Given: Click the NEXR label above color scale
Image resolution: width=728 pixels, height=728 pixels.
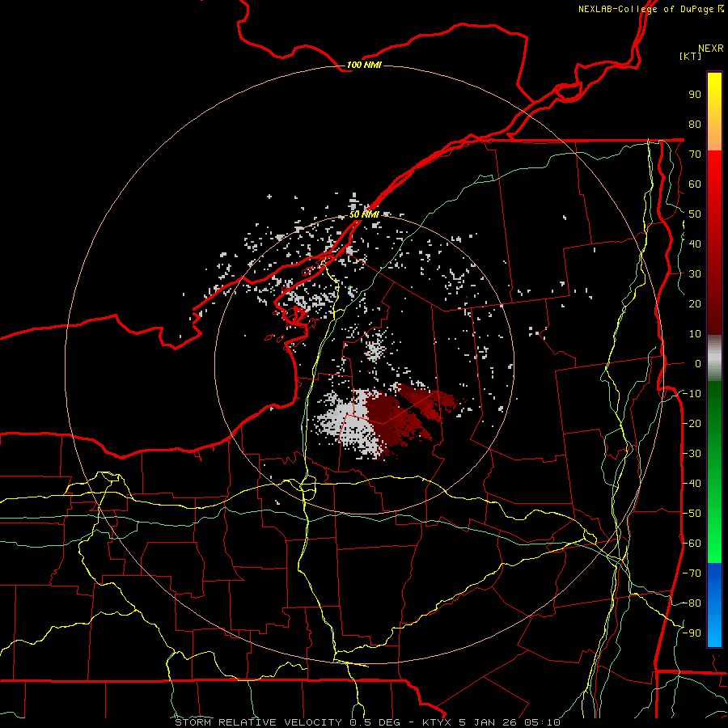Looking at the screenshot, I should tap(711, 49).
